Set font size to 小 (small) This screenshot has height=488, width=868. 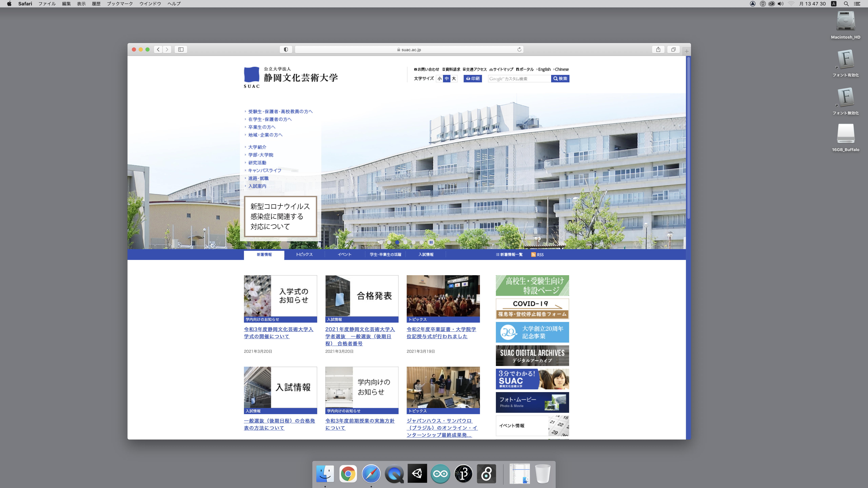click(439, 78)
